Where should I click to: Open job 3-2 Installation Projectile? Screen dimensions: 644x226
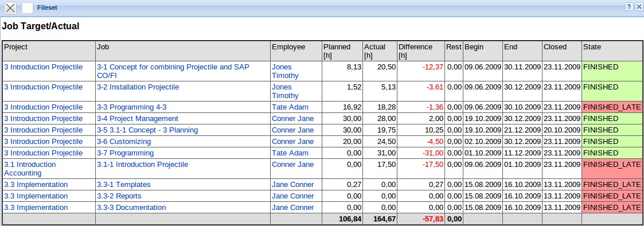[x=138, y=87]
